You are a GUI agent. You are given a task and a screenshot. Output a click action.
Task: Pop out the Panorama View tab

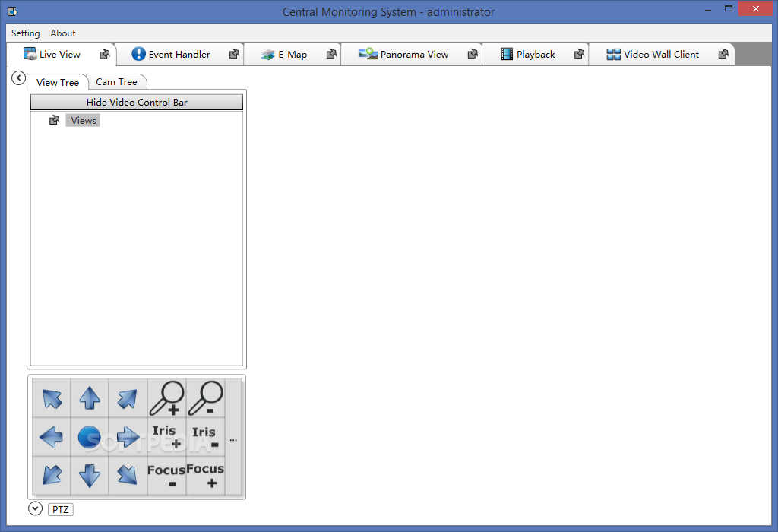click(x=473, y=54)
